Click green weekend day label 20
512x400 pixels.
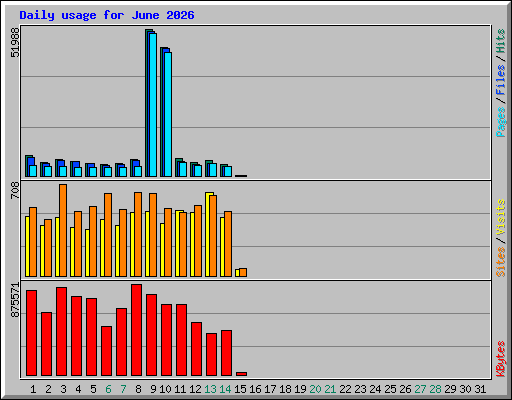[x=315, y=389]
